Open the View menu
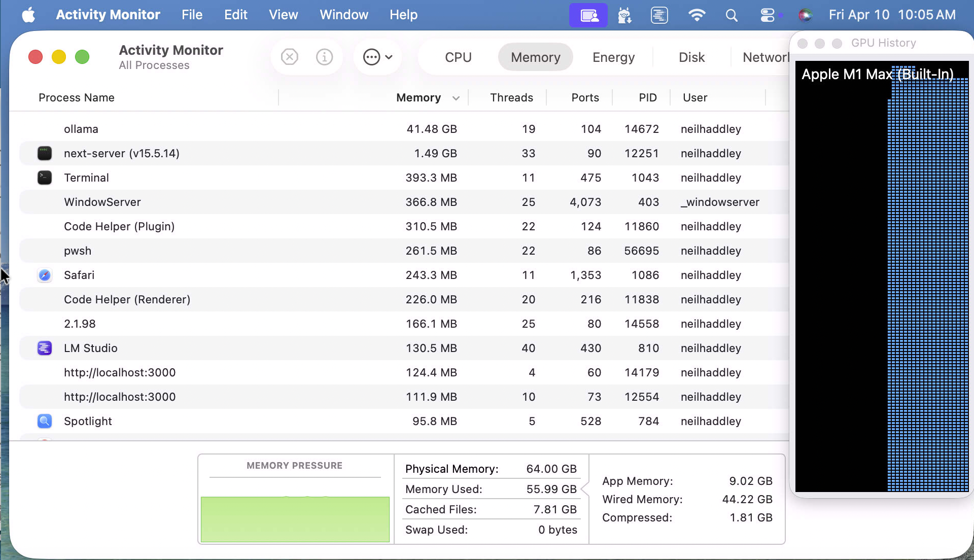Viewport: 974px width, 560px height. [283, 15]
